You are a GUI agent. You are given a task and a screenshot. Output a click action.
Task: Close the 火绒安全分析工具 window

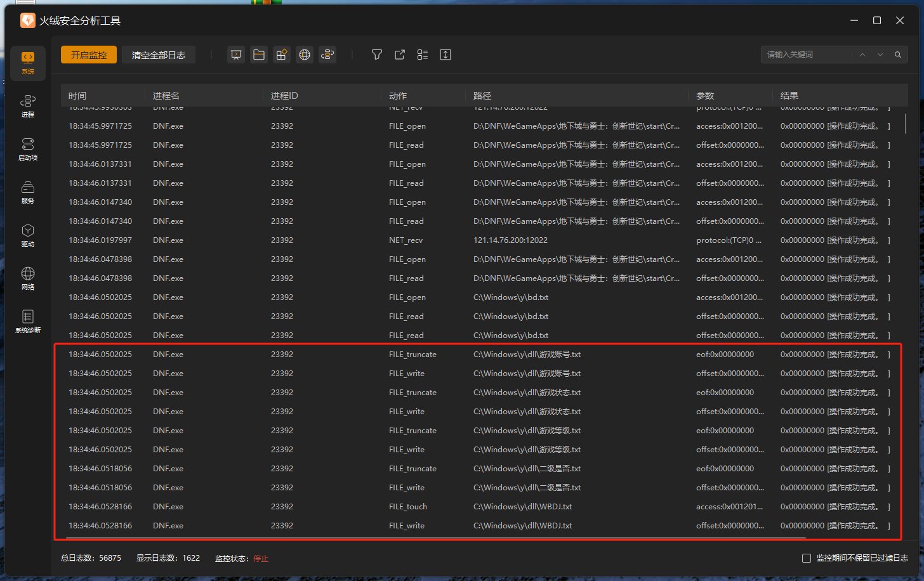tap(900, 20)
